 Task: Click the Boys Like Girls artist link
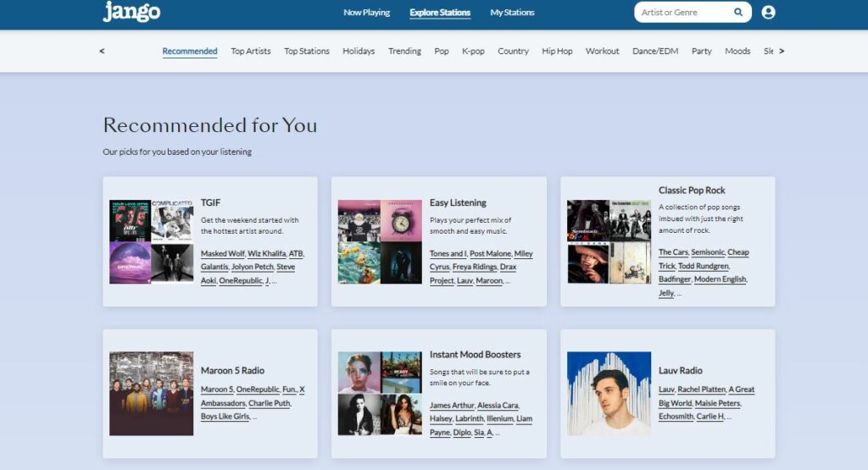(x=225, y=417)
